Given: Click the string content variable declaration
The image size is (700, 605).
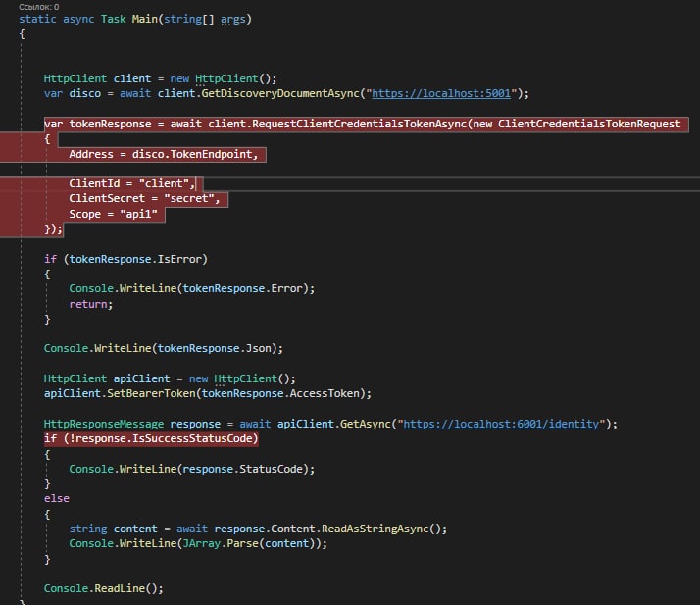Looking at the screenshot, I should coord(113,529).
